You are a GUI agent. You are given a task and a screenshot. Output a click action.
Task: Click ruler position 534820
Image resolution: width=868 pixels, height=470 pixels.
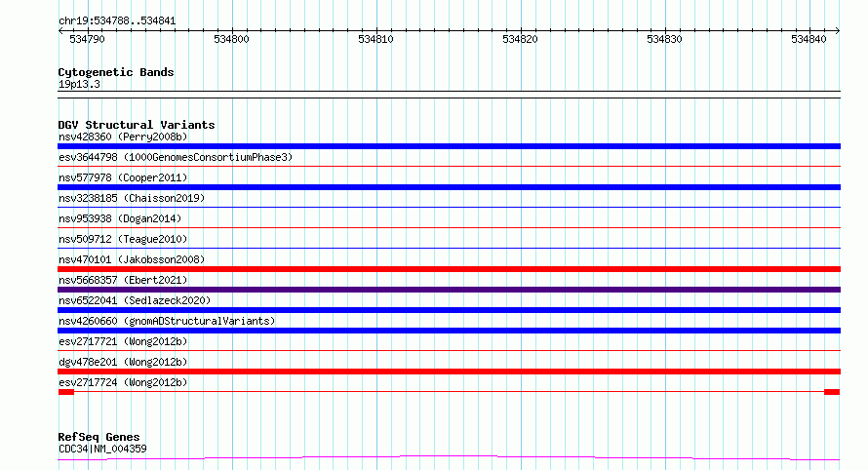point(521,39)
